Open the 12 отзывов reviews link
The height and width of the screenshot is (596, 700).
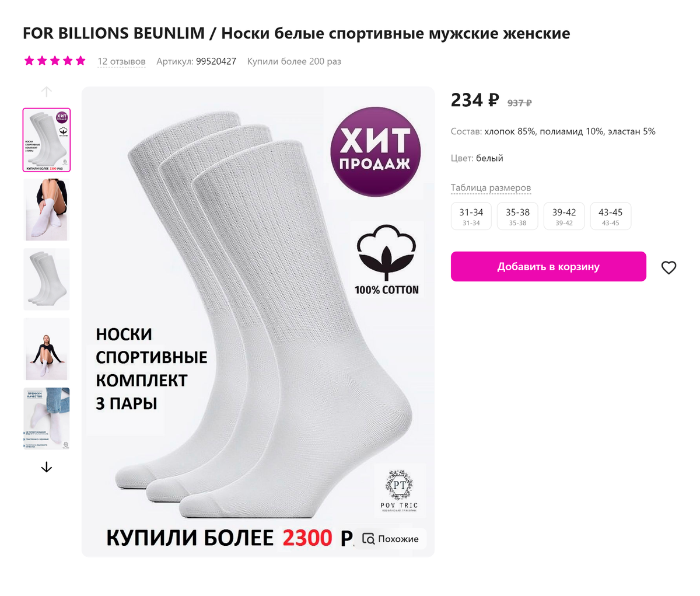[x=121, y=61]
